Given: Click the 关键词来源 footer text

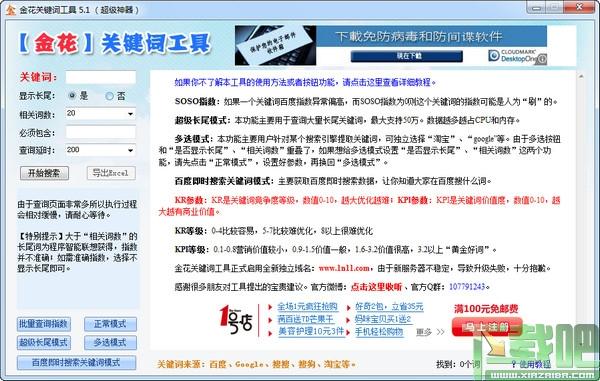Looking at the screenshot, I should coord(256,364).
